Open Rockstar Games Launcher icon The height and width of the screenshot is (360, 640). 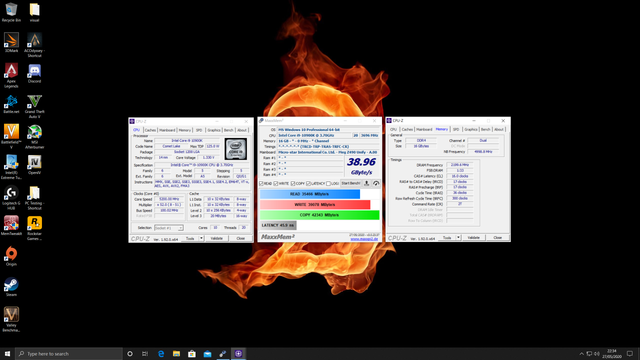(34, 228)
